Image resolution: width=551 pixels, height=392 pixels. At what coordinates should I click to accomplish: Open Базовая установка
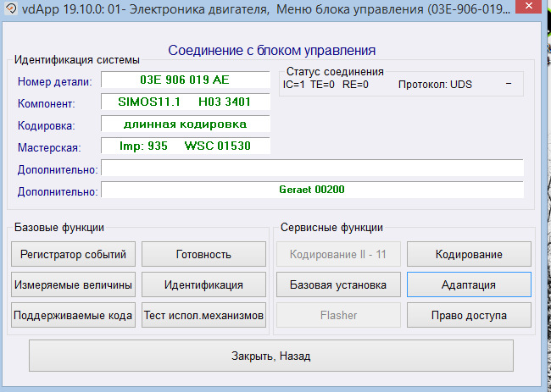[x=338, y=284]
